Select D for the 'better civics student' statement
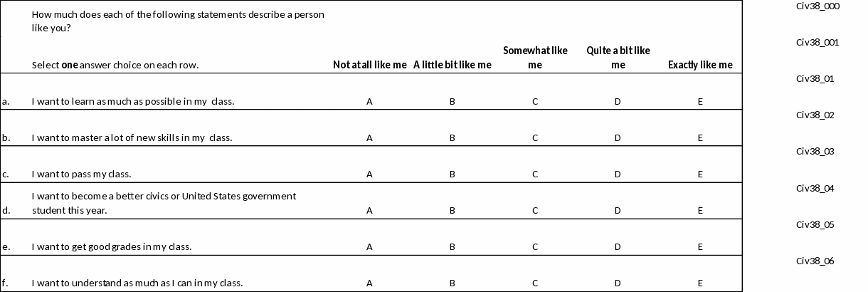 tap(618, 210)
